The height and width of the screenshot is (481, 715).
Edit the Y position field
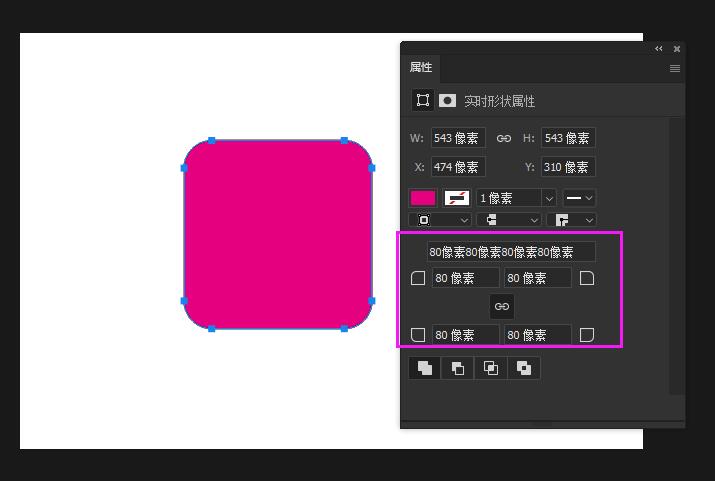click(568, 167)
